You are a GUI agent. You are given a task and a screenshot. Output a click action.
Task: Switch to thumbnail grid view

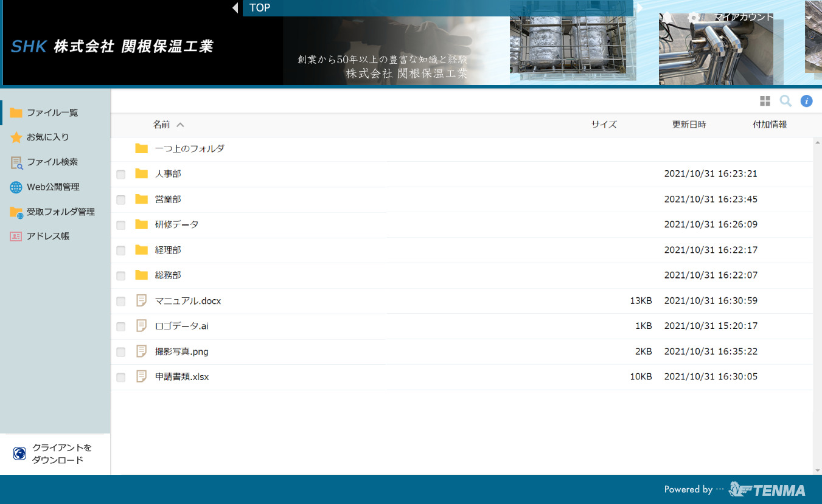[765, 101]
